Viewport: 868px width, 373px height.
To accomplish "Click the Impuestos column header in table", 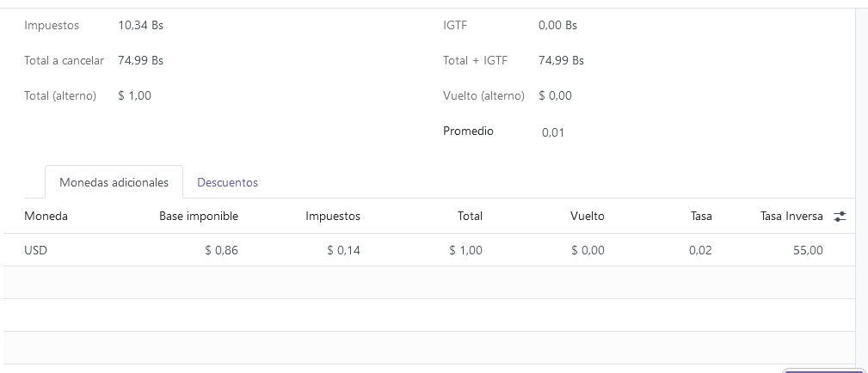I will pyautogui.click(x=333, y=217).
